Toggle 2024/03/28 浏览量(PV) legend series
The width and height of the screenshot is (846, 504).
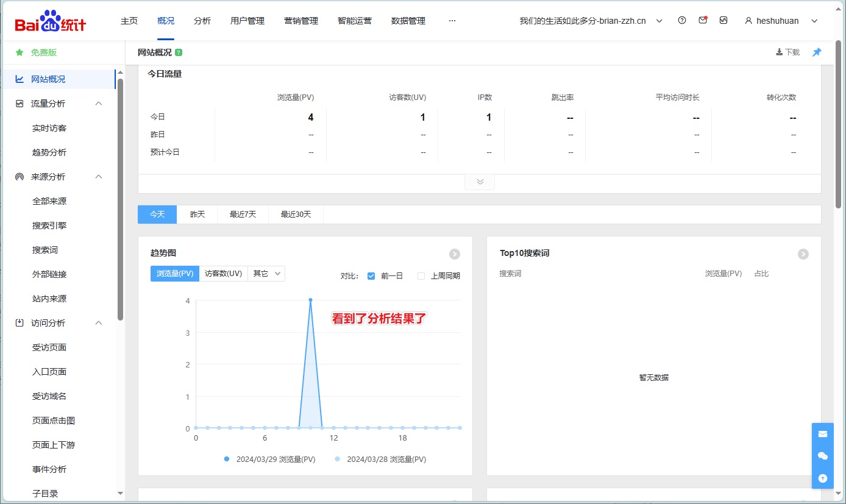click(380, 459)
